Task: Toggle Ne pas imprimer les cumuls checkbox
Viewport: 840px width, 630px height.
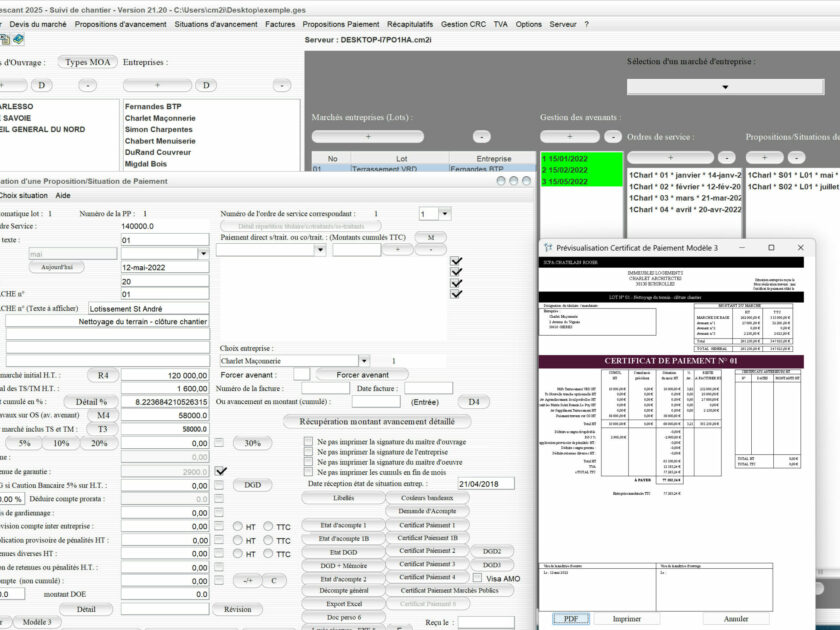Action: [x=308, y=472]
